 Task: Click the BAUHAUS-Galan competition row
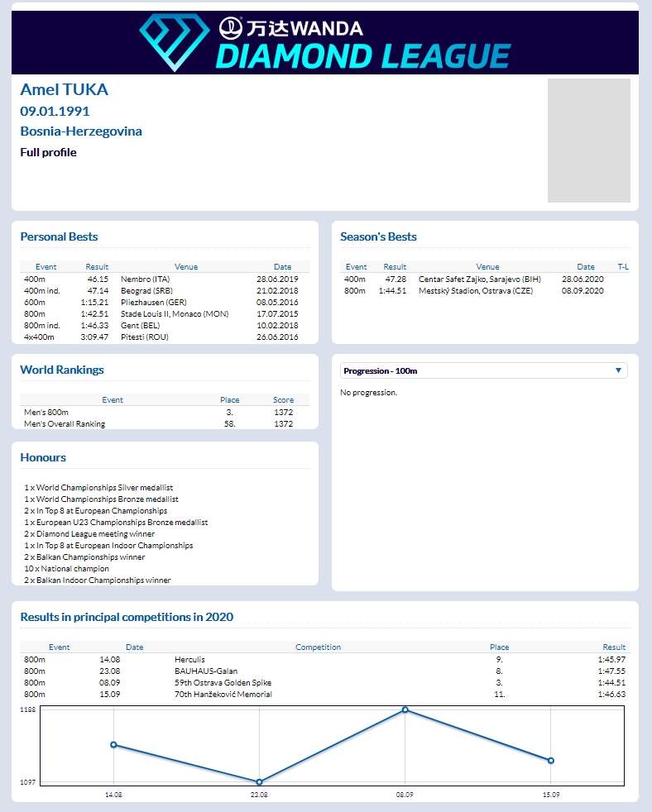(x=324, y=671)
